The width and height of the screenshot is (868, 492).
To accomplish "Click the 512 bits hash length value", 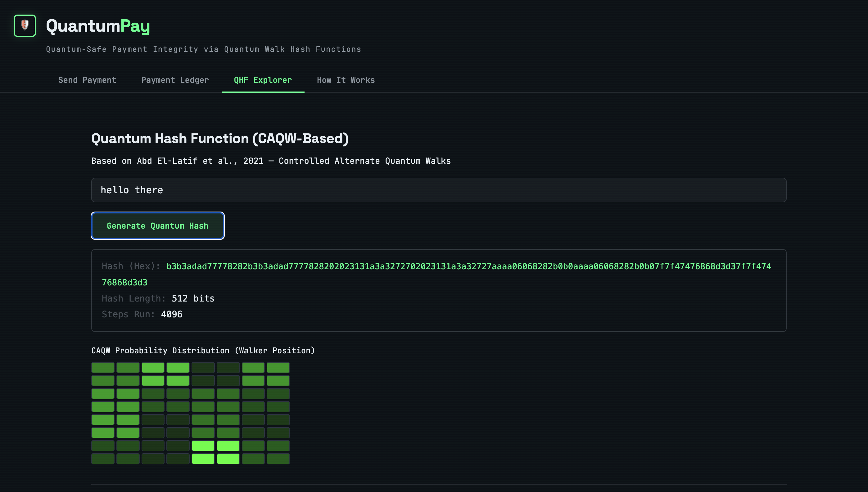I will [x=193, y=298].
